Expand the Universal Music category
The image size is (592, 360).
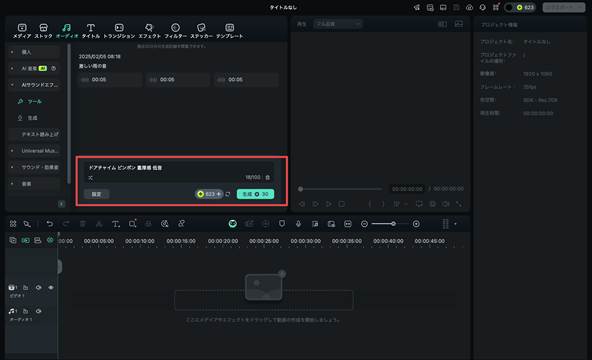coord(34,151)
